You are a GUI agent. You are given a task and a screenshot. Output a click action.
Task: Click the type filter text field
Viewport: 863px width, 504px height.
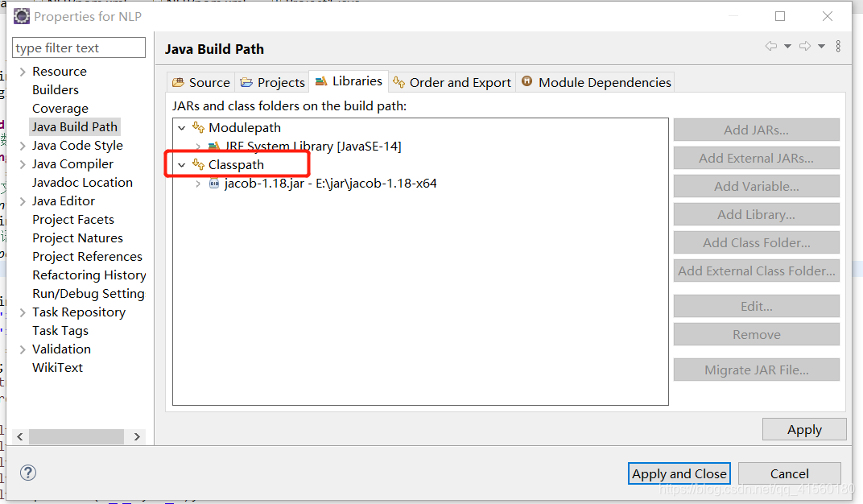coord(78,48)
